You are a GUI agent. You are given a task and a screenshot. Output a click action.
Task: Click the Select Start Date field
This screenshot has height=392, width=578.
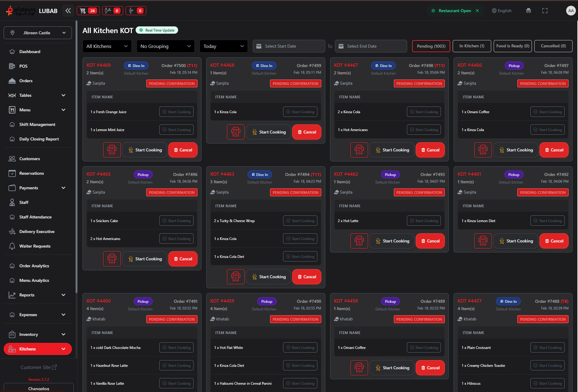[x=289, y=46]
